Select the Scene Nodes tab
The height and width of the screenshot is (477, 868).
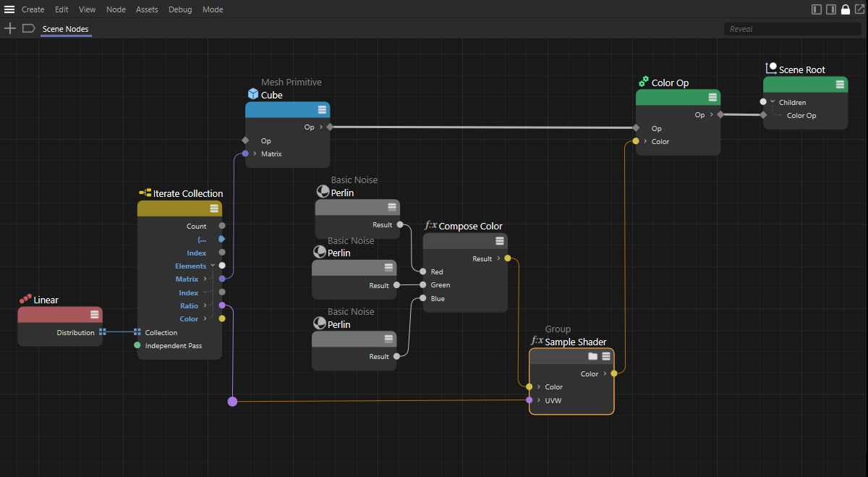point(66,29)
